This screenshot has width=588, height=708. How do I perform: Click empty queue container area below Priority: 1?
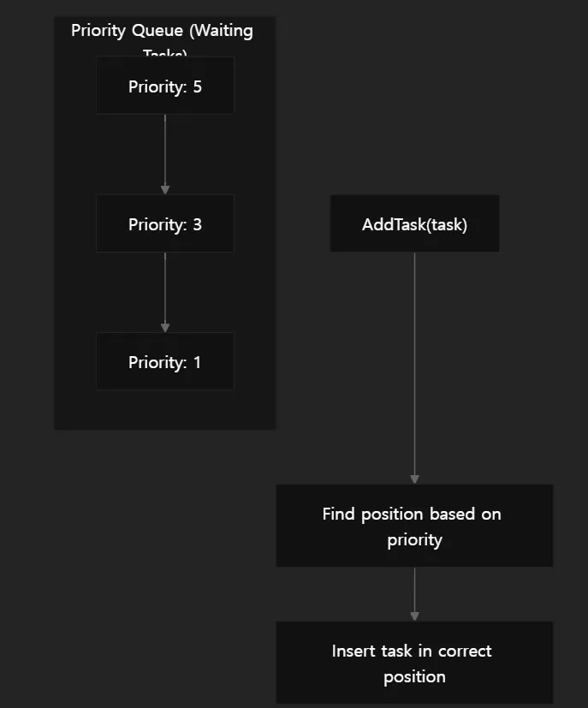(165, 409)
